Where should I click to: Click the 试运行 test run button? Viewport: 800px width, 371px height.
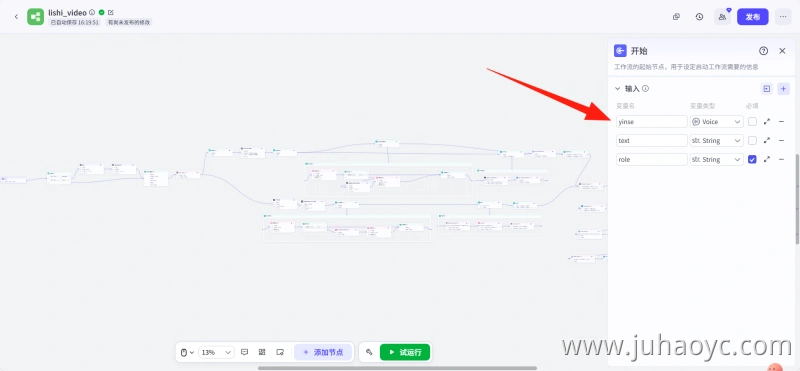click(405, 352)
